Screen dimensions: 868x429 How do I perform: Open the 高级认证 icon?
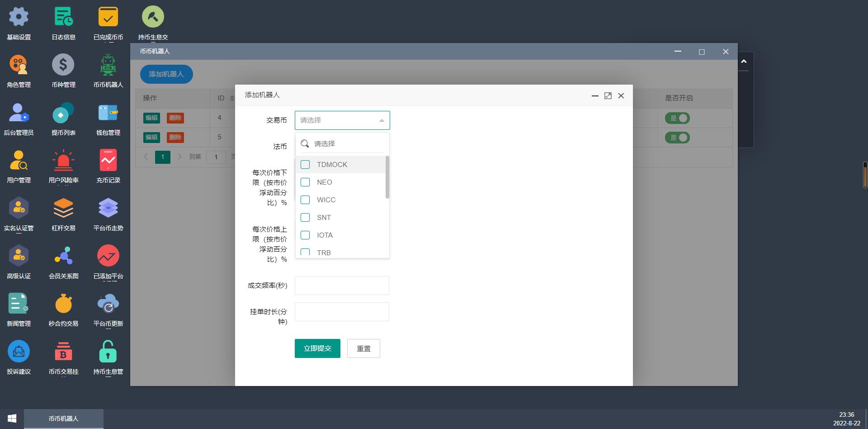tap(19, 256)
